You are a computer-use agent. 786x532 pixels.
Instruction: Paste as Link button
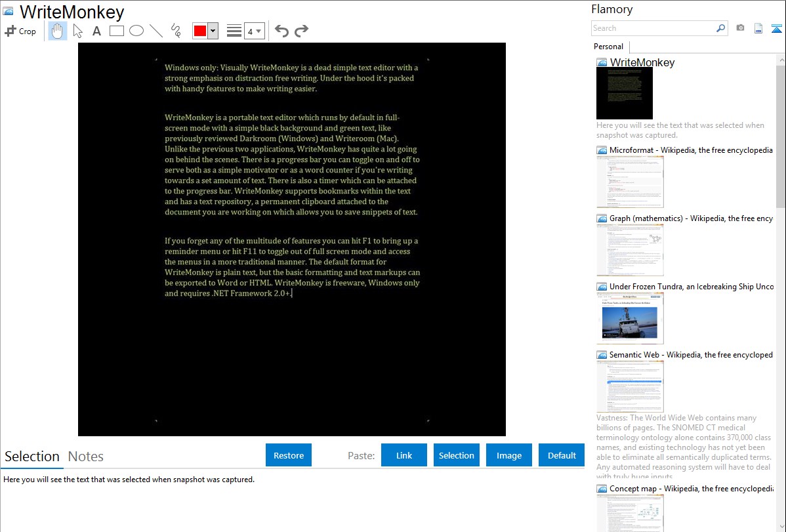point(404,455)
